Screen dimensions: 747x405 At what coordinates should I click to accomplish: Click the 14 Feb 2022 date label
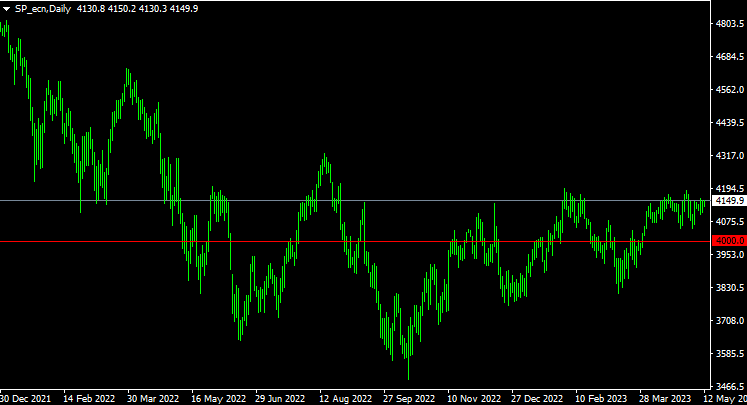[x=89, y=398]
